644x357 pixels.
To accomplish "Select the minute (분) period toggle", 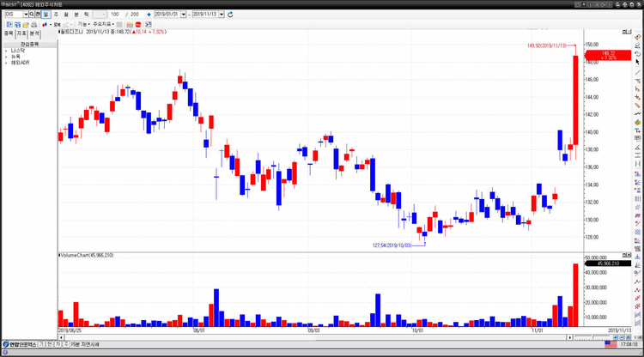I will (76, 15).
